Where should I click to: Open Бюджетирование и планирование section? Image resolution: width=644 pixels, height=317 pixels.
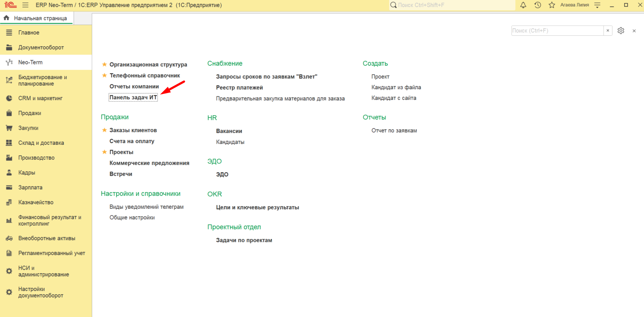click(46, 80)
